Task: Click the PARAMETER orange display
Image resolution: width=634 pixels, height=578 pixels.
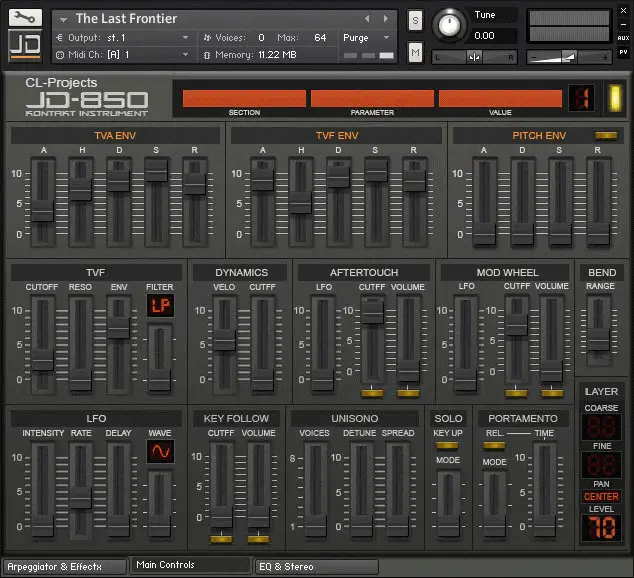Action: [x=372, y=99]
